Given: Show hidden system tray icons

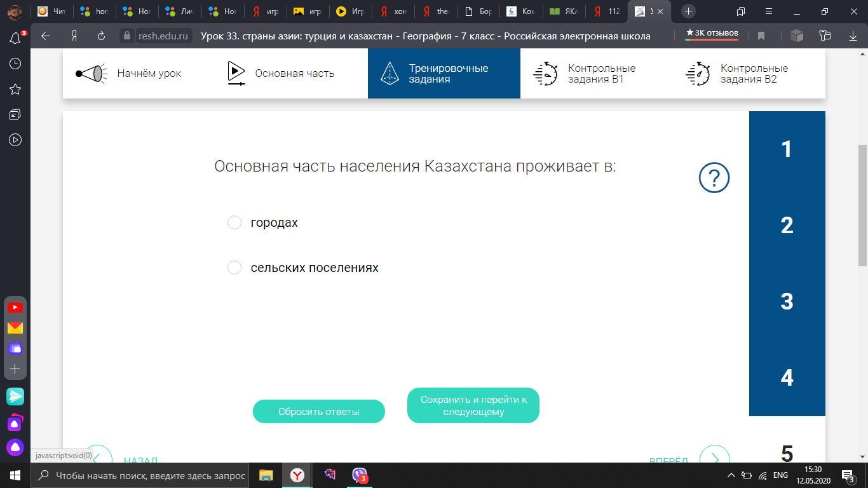Looking at the screenshot, I should point(731,475).
